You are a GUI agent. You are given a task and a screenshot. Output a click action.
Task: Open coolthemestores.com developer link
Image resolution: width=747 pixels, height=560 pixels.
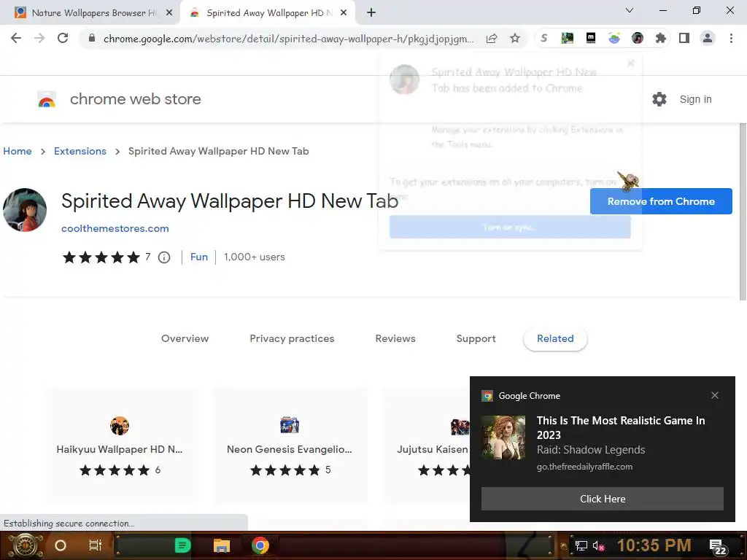click(x=115, y=228)
